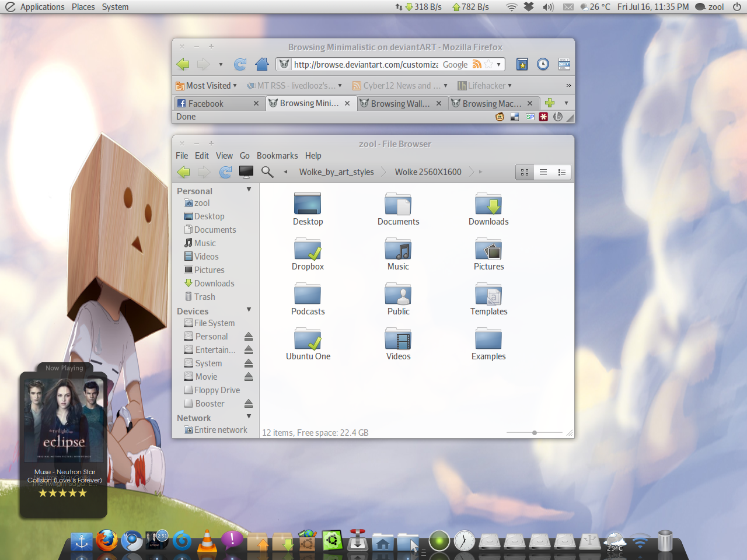Open new tab with green plus icon
This screenshot has width=747, height=560.
point(550,103)
